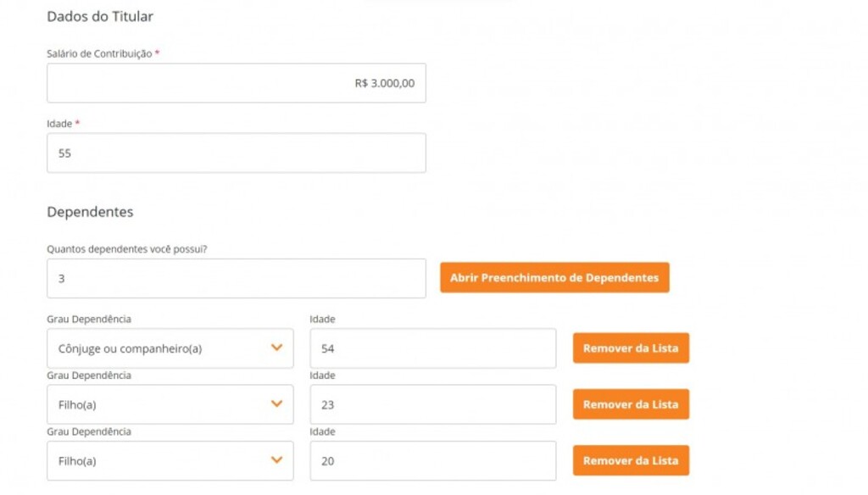Remove the 20-year-old Filho(a) from the list
This screenshot has height=495, width=868.
tap(631, 461)
